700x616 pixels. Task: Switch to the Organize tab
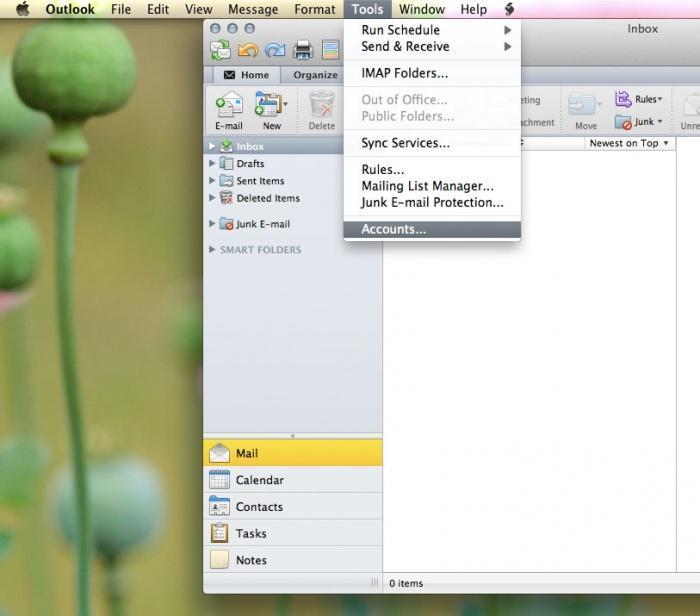(315, 75)
